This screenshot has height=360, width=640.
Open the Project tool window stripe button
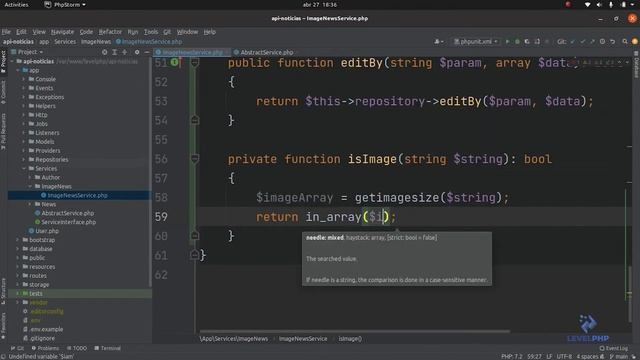click(3, 62)
